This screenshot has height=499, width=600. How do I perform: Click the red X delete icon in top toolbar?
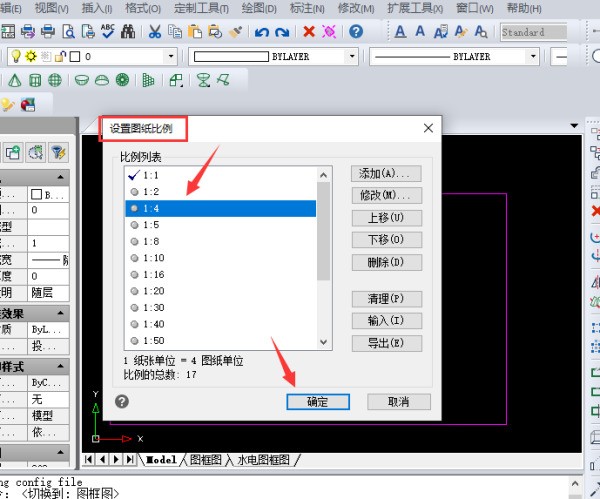click(310, 32)
